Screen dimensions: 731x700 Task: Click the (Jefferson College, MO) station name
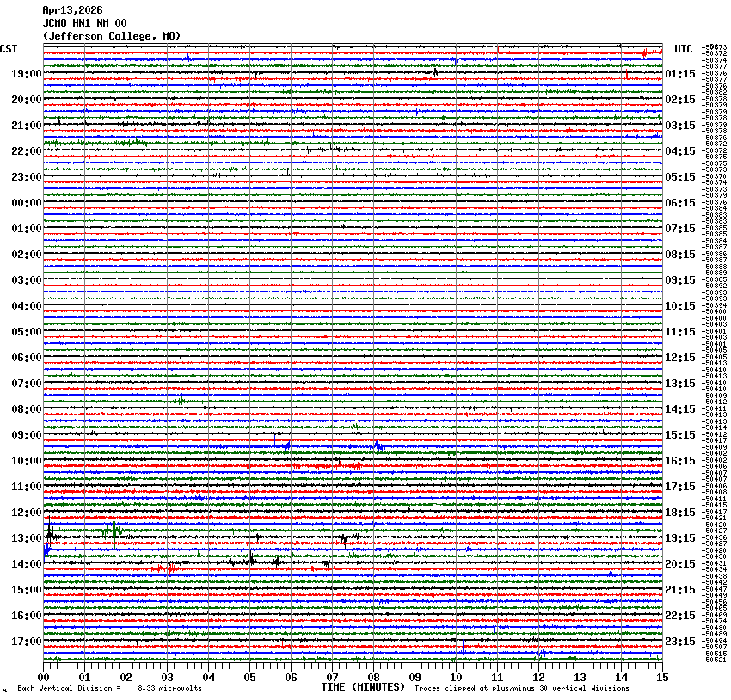pos(112,36)
